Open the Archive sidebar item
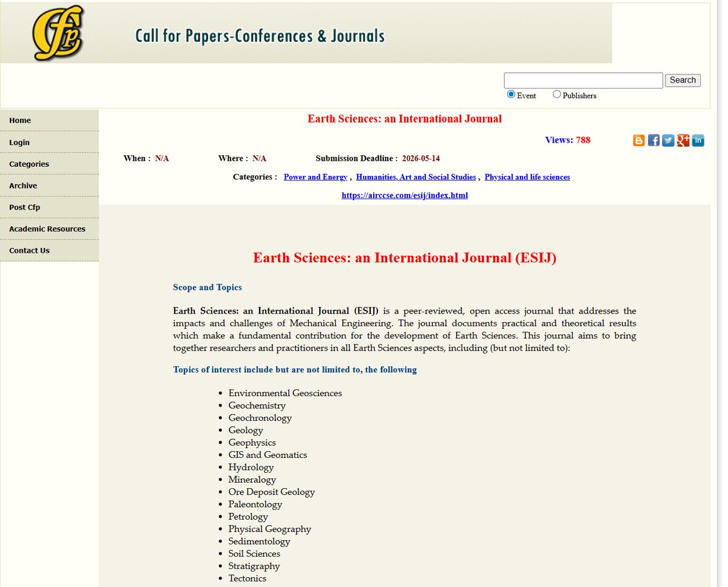 click(x=49, y=186)
